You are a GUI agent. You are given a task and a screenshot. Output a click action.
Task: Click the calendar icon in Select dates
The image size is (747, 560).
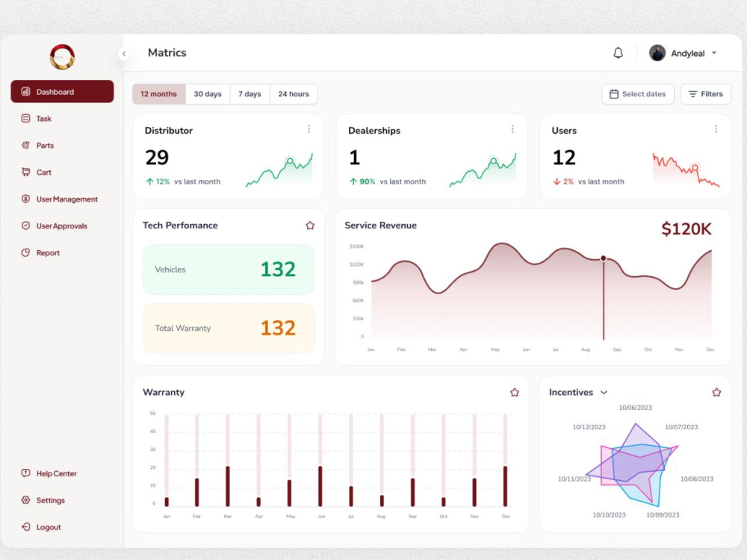coord(614,94)
